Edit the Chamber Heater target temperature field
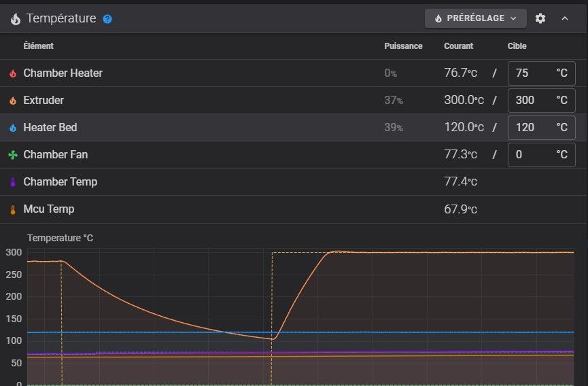The height and width of the screenshot is (386, 588). click(532, 73)
